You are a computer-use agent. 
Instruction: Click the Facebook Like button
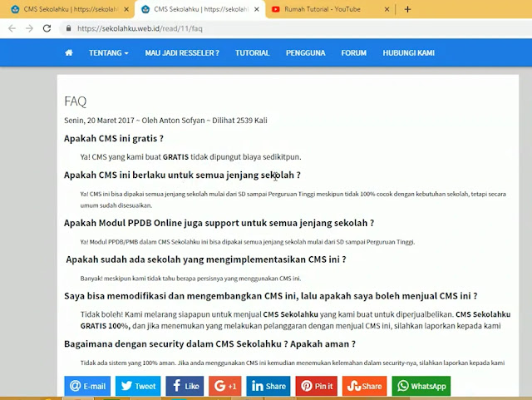click(x=185, y=386)
